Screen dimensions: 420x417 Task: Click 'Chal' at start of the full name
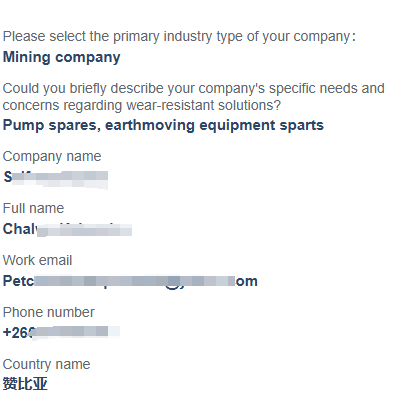pyautogui.click(x=19, y=229)
